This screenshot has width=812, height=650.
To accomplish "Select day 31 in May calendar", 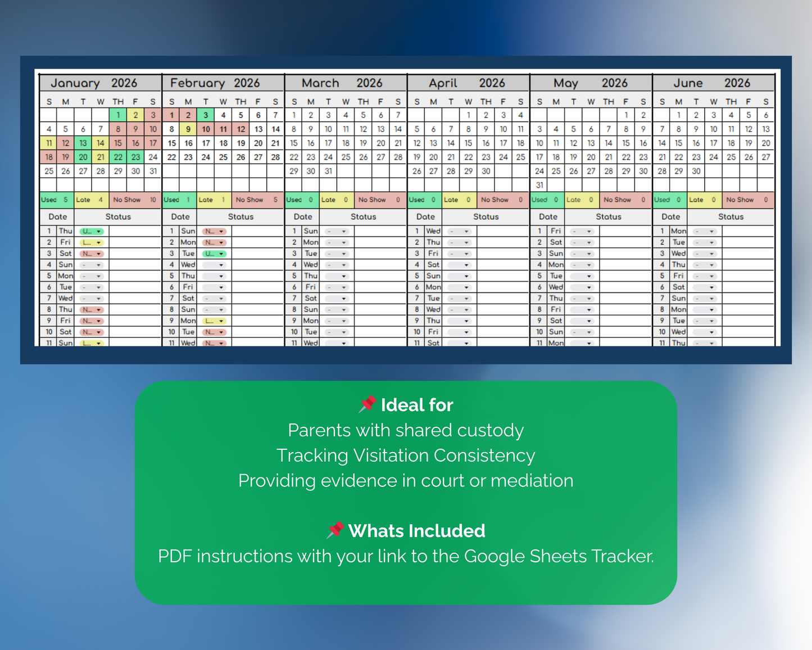I will pyautogui.click(x=539, y=185).
